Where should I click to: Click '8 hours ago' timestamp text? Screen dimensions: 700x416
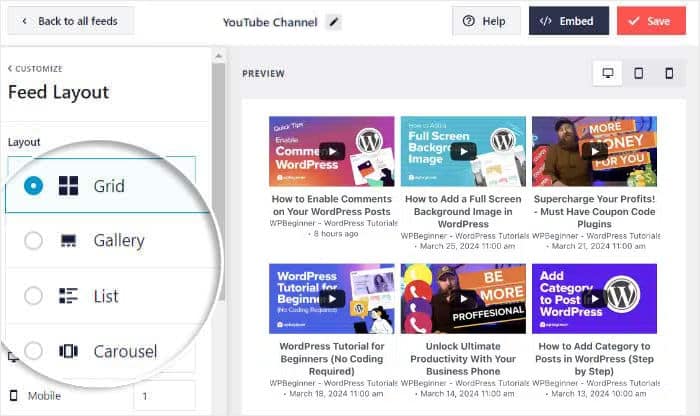click(336, 234)
